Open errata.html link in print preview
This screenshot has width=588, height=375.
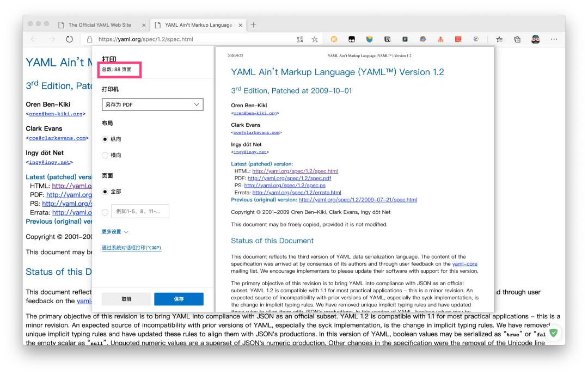(297, 192)
